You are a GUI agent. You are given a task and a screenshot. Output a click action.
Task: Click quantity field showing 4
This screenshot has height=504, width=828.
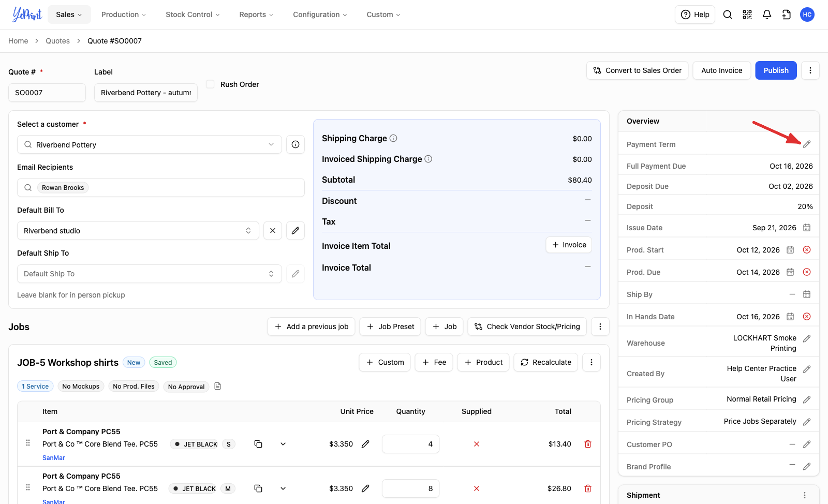coord(411,444)
